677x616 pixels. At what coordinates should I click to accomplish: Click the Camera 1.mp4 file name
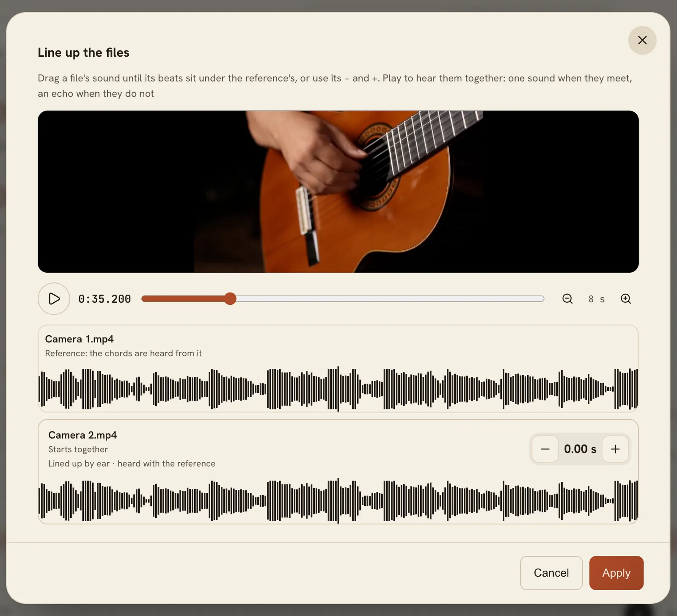coord(80,339)
